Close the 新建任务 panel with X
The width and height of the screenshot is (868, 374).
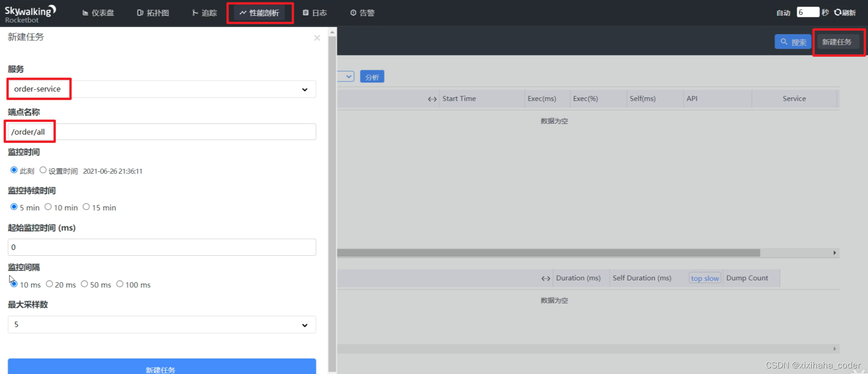317,38
